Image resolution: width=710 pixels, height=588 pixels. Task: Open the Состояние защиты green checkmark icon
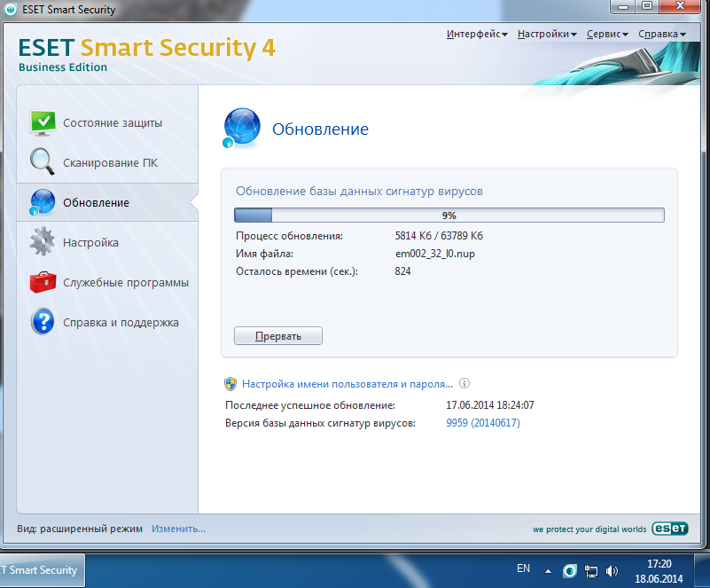coord(43,122)
